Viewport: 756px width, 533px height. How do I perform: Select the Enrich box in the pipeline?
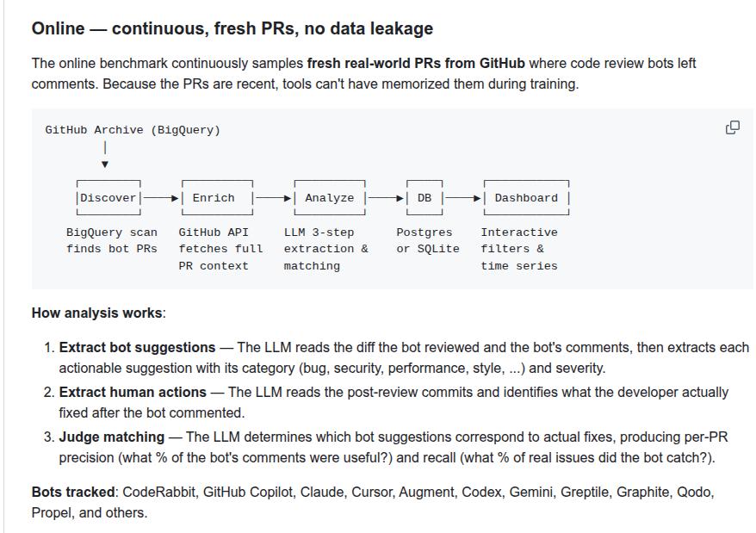pos(218,198)
